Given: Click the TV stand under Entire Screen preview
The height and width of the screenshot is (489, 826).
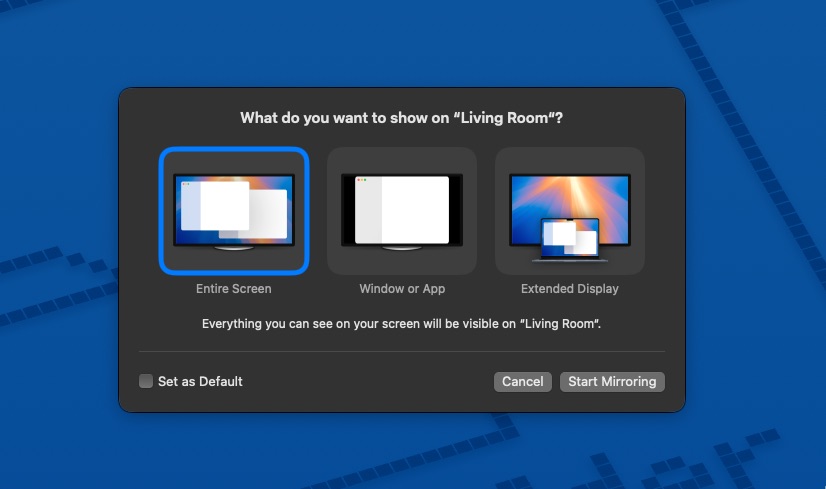Looking at the screenshot, I should pos(234,247).
